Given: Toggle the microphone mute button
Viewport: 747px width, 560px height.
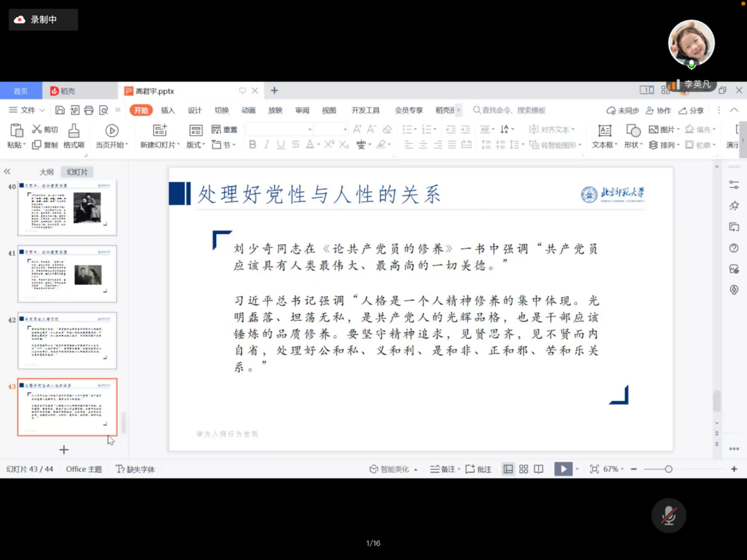Looking at the screenshot, I should coord(669,515).
